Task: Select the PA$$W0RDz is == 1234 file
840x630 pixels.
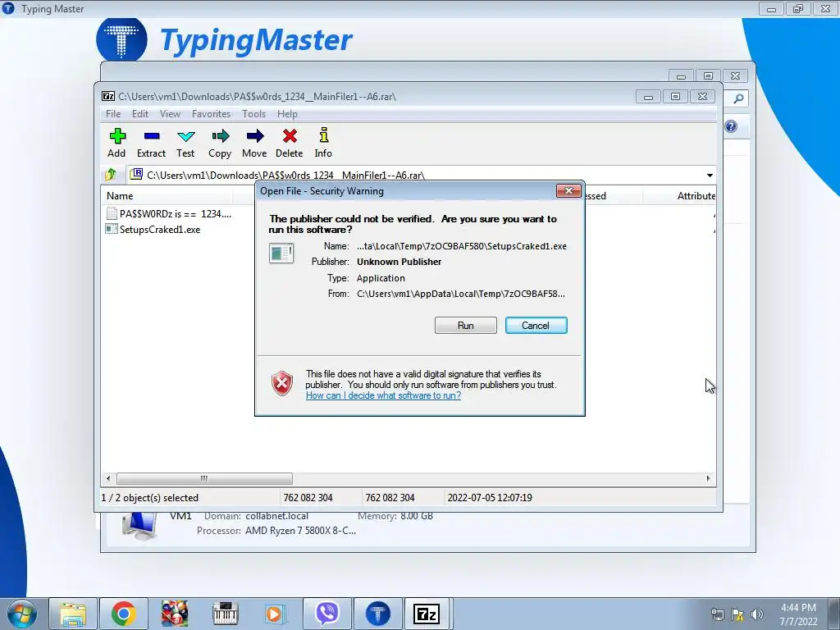Action: pos(169,214)
